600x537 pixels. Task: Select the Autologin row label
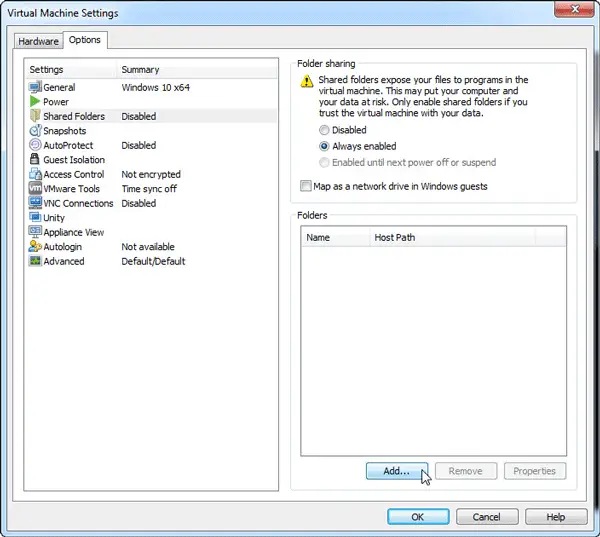coord(62,247)
